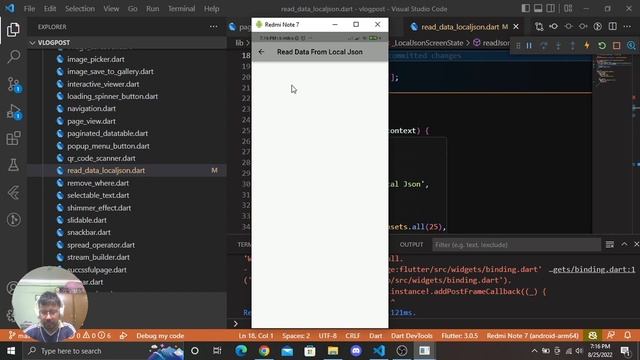Open the View menu

tap(111, 9)
